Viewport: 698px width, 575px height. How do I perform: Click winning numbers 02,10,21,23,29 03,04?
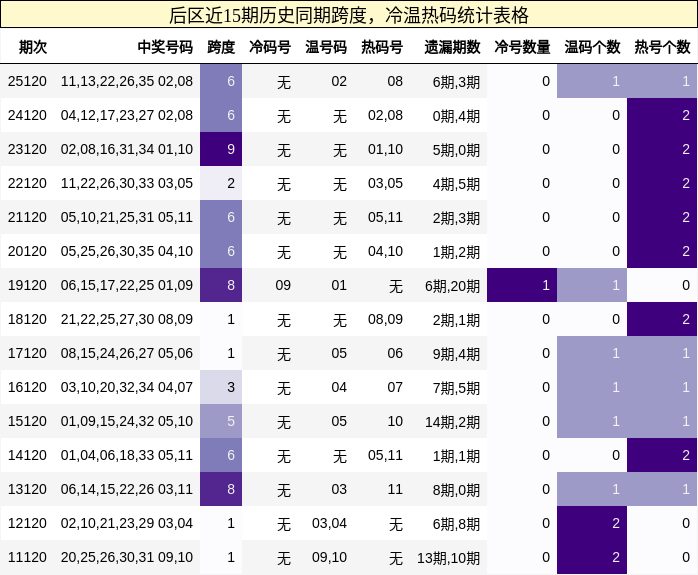click(127, 523)
